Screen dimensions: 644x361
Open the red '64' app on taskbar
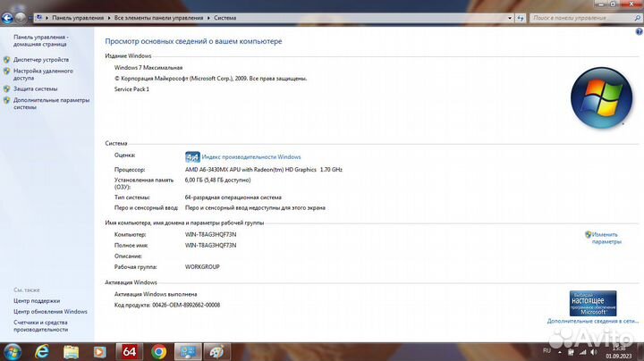tap(129, 351)
